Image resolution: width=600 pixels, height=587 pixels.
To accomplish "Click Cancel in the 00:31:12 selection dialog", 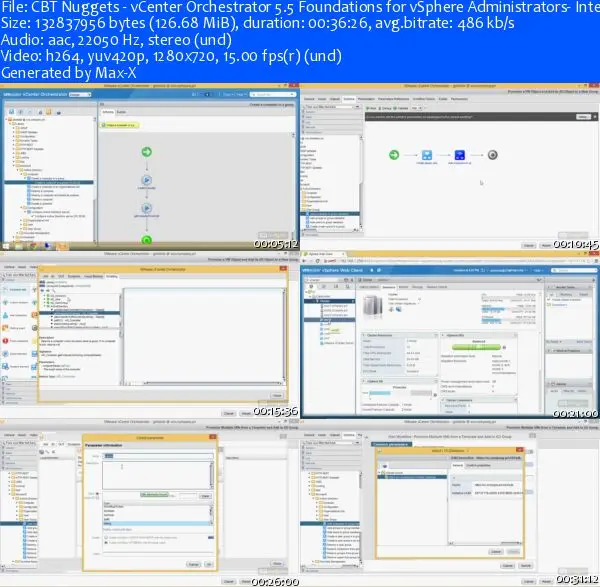I will pos(496,551).
